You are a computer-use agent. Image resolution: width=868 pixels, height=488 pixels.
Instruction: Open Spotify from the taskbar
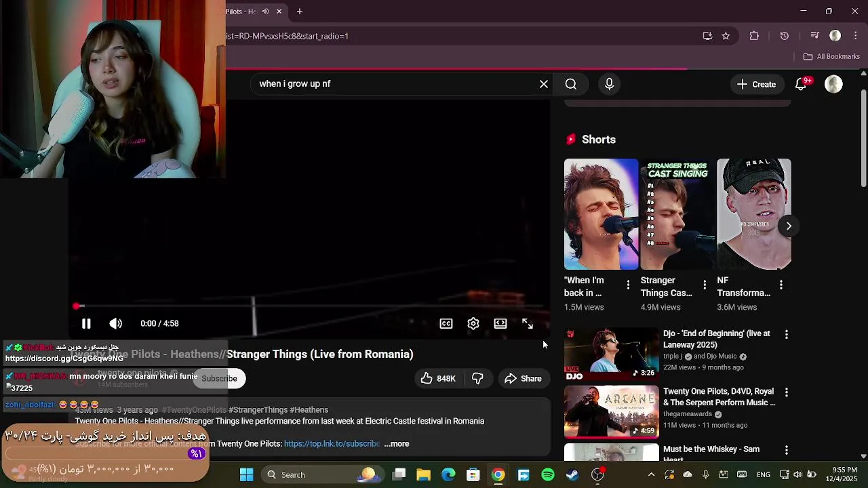point(548,474)
